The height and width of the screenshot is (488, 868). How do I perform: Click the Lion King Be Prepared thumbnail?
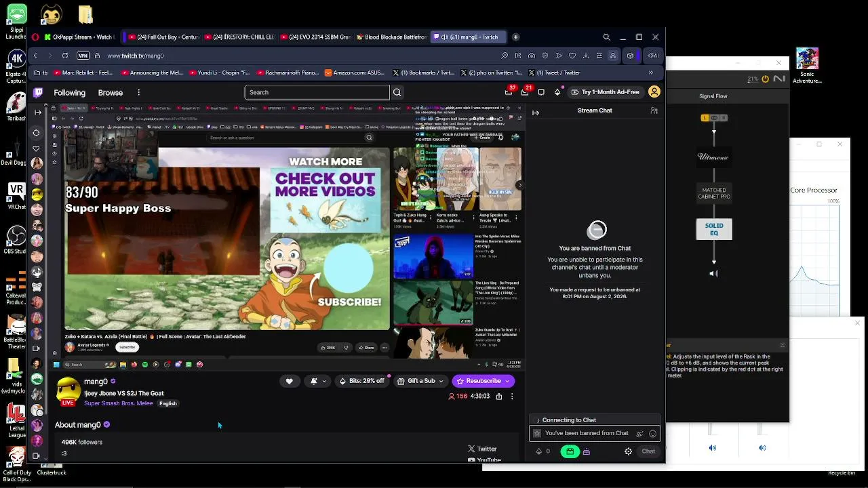(433, 303)
